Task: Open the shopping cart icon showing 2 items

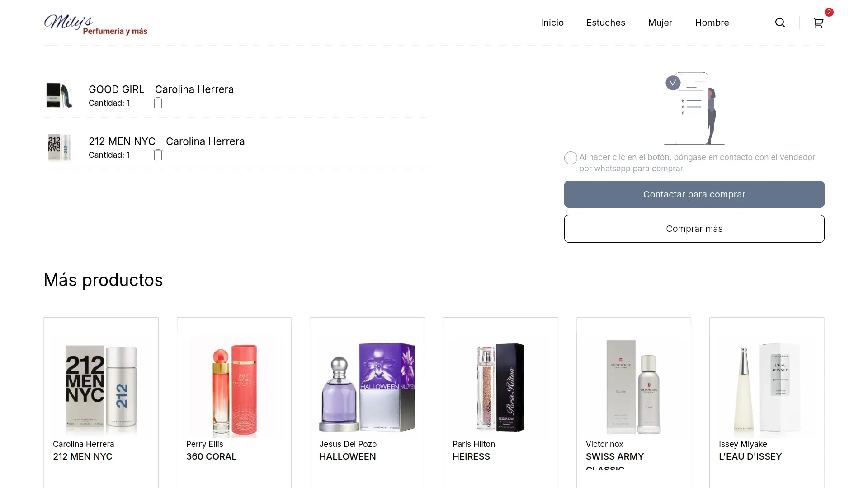Action: (x=818, y=23)
